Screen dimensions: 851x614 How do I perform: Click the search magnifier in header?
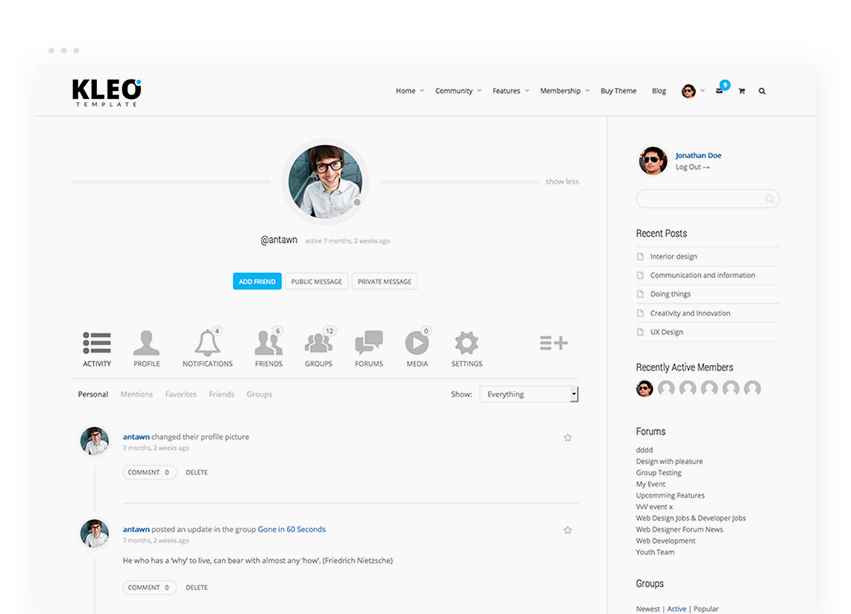pos(762,91)
